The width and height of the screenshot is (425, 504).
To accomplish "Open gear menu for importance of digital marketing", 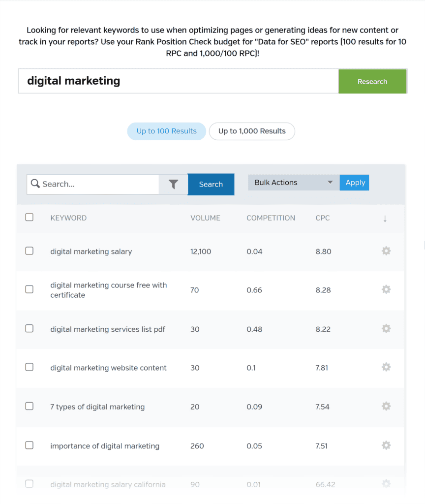I will (x=386, y=445).
